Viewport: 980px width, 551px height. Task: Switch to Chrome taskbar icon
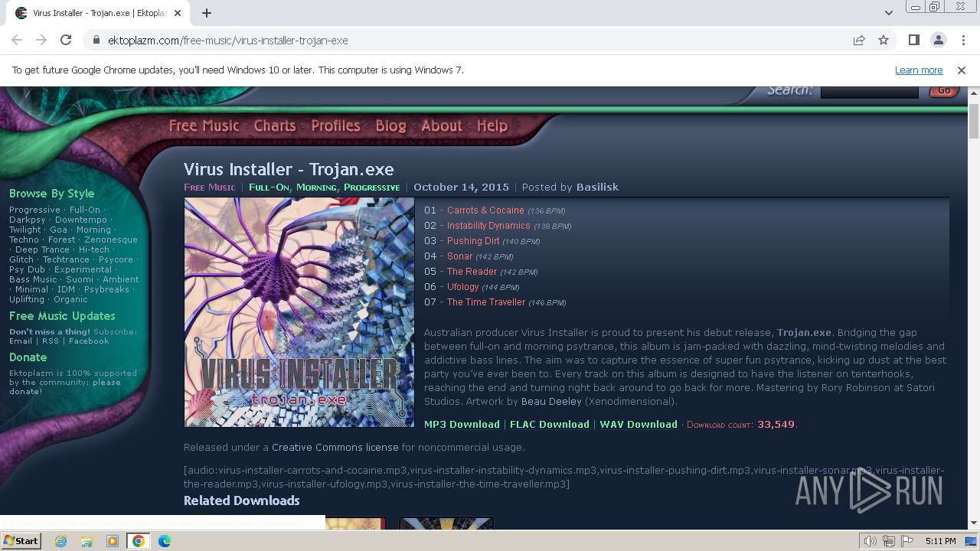click(x=139, y=541)
